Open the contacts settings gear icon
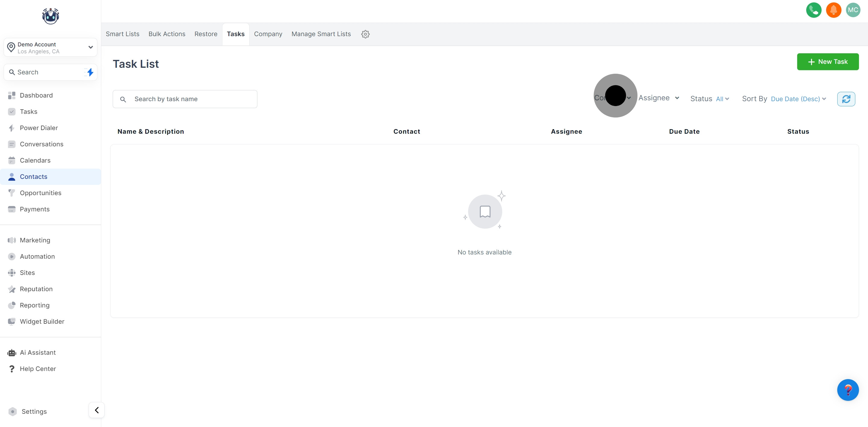 tap(366, 34)
